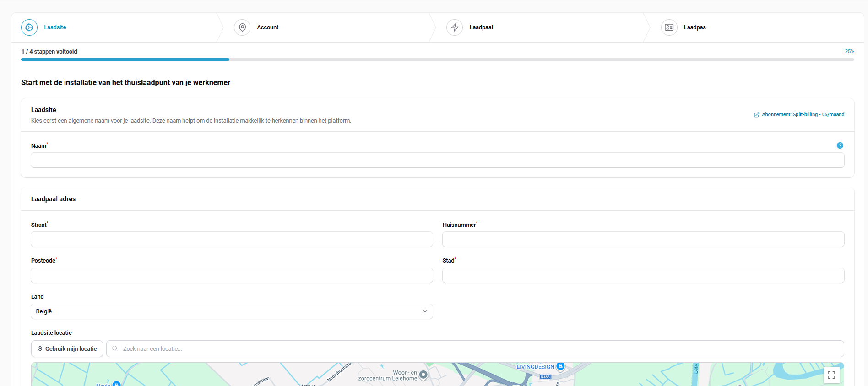The height and width of the screenshot is (386, 868).
Task: Toggle the map fullscreen button
Action: coord(831,375)
